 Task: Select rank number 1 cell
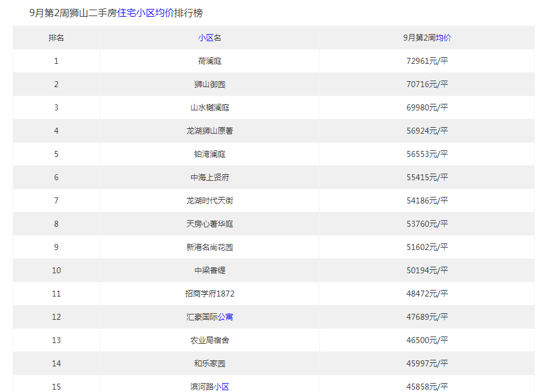pyautogui.click(x=56, y=61)
